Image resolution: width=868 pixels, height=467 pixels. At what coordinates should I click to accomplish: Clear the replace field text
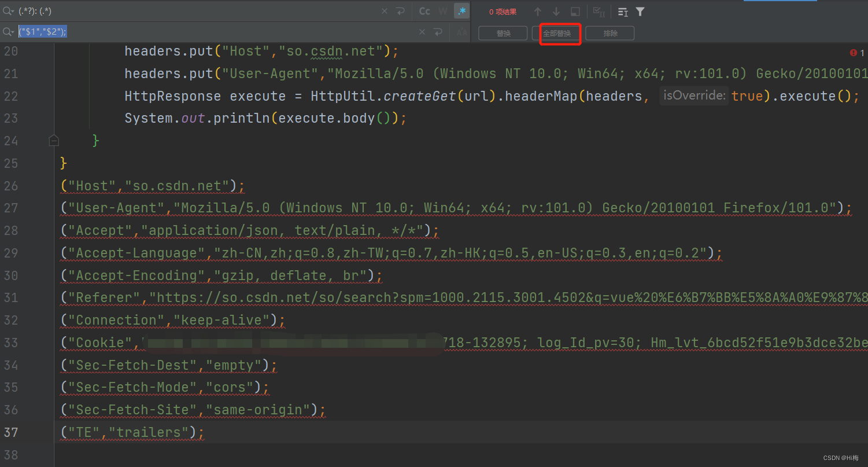click(x=422, y=32)
